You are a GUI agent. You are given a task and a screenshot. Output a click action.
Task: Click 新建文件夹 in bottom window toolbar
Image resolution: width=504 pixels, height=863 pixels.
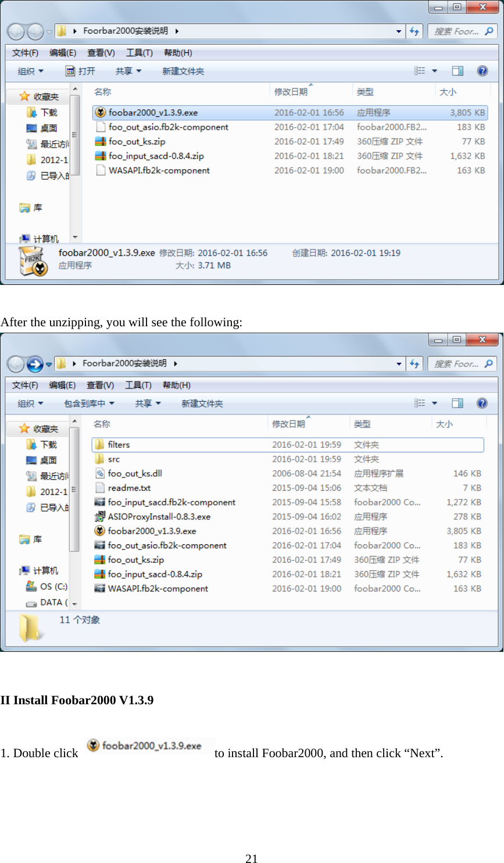pos(202,404)
